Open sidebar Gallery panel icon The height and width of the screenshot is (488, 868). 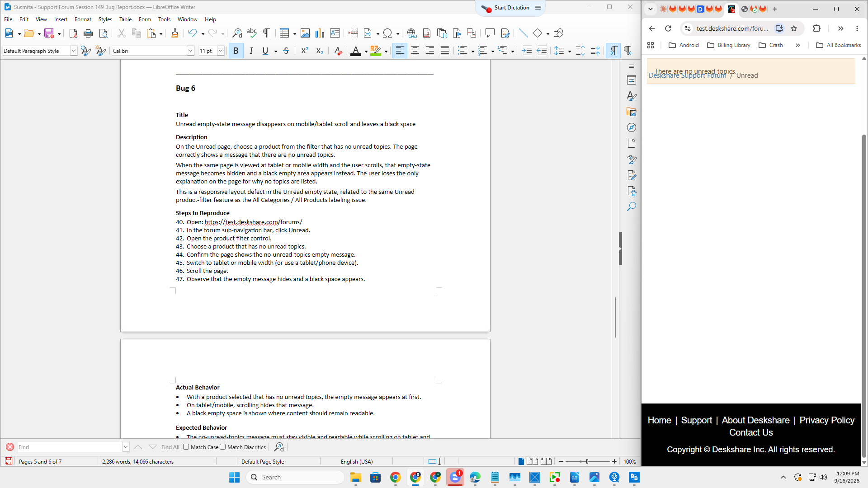click(x=632, y=112)
